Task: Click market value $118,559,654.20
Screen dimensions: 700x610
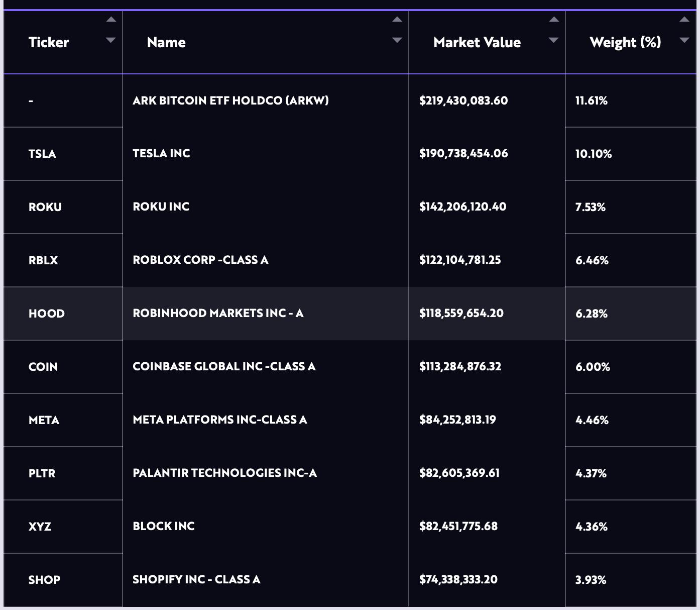Action: coord(461,313)
